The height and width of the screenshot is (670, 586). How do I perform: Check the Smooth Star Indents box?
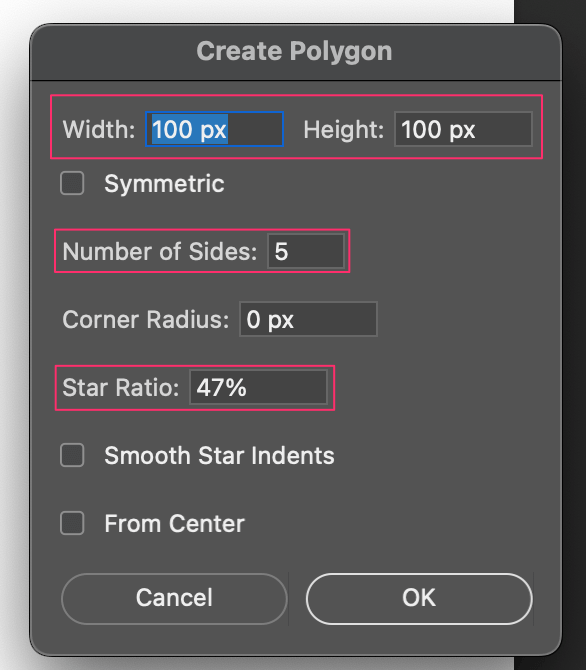point(72,455)
